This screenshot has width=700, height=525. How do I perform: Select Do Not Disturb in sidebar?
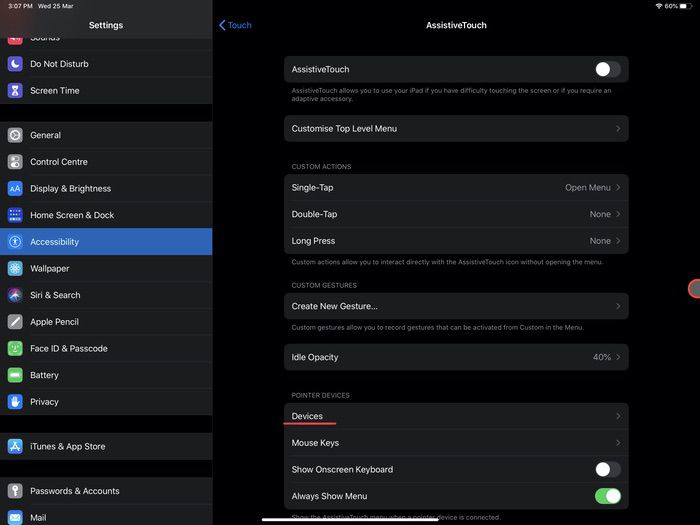coord(106,64)
